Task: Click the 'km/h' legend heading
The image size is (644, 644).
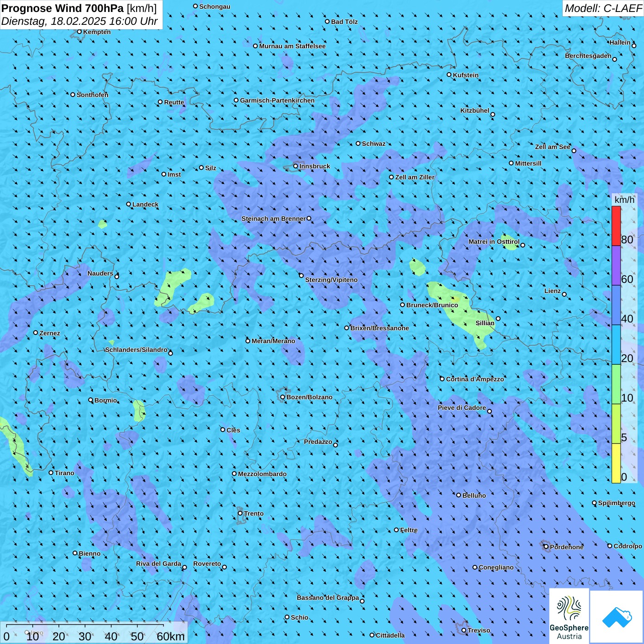Action: tap(625, 200)
